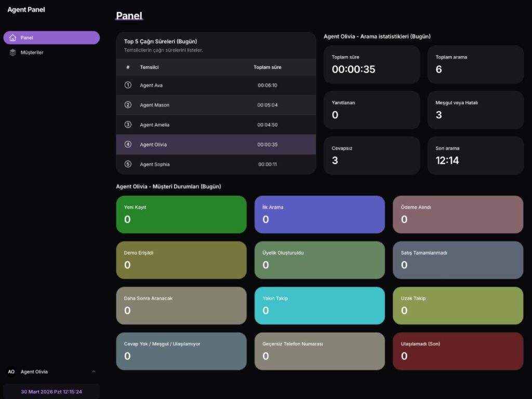
Task: Open the Üyelik Oluşturuldu card
Action: (320, 260)
